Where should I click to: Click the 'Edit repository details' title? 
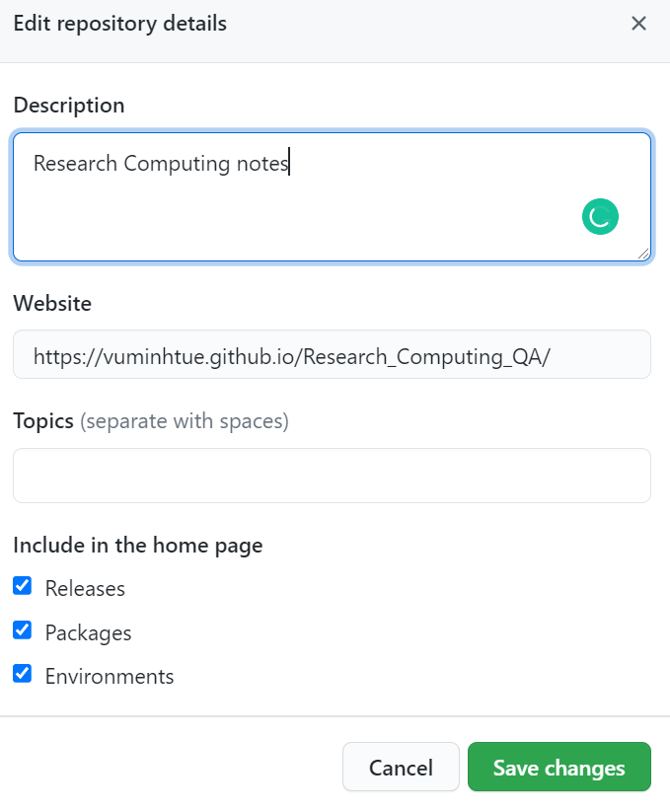point(119,24)
